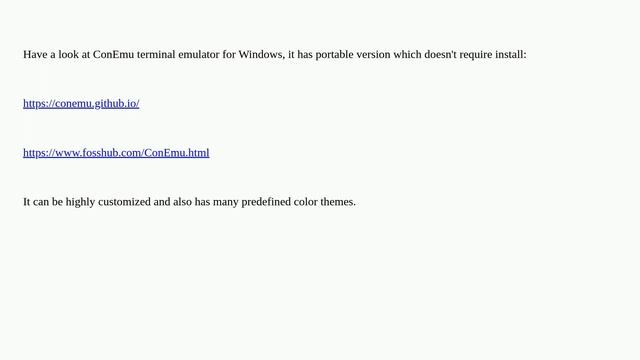This screenshot has width=640, height=360.
Task: Click the word "color" in the last sentence
Action: click(x=305, y=202)
